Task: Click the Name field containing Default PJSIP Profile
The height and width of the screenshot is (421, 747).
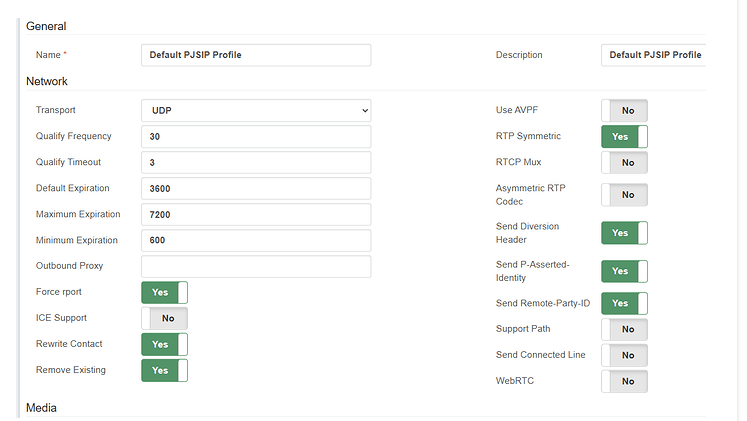Action: coord(256,55)
